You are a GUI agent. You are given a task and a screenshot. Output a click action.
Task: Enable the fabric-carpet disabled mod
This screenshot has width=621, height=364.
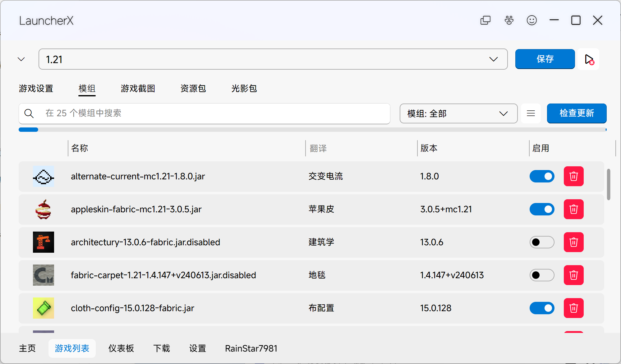click(542, 275)
